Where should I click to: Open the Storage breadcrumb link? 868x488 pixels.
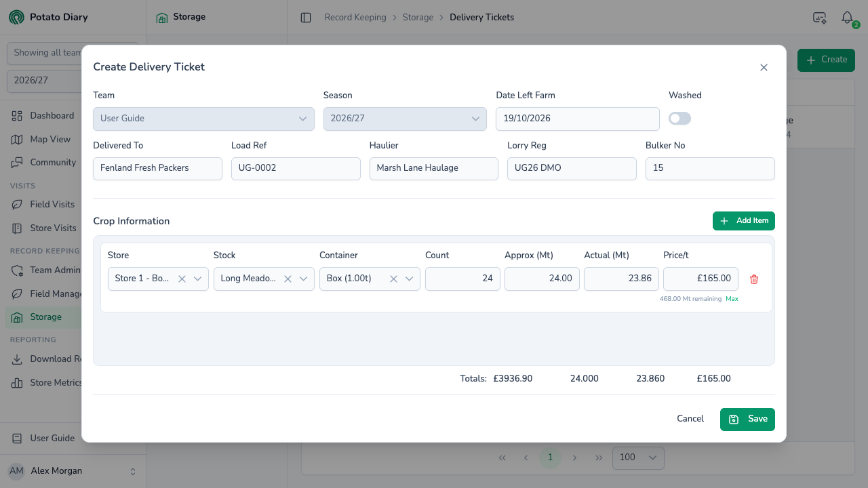coord(418,18)
